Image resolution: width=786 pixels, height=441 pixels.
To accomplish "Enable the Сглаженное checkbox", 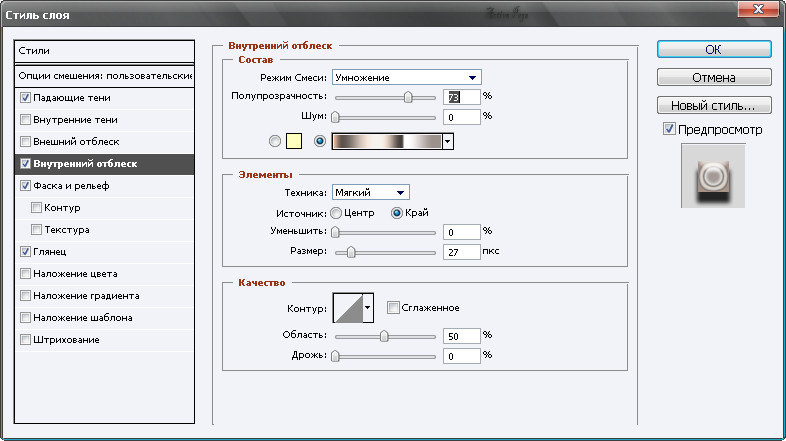I will 393,307.
